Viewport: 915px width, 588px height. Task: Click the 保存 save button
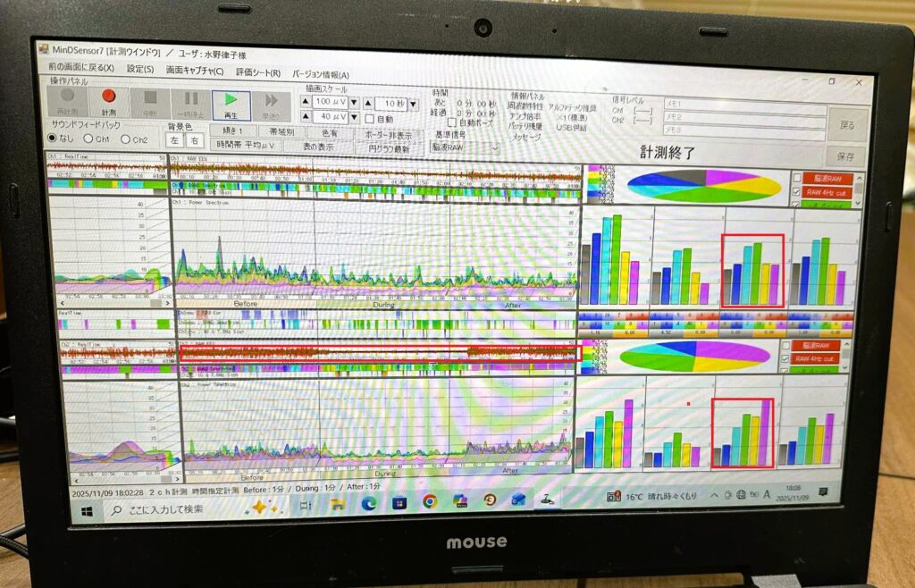[846, 157]
